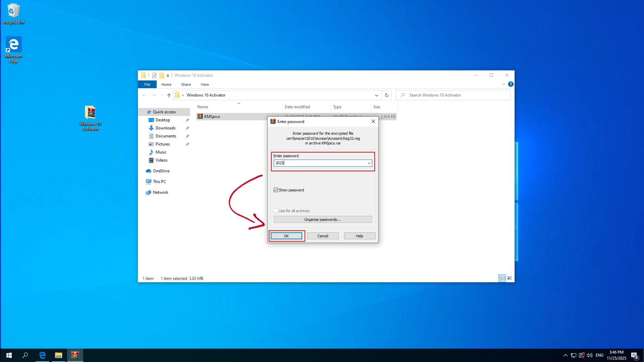
Task: Open the File ribbon tab
Action: coord(147,84)
